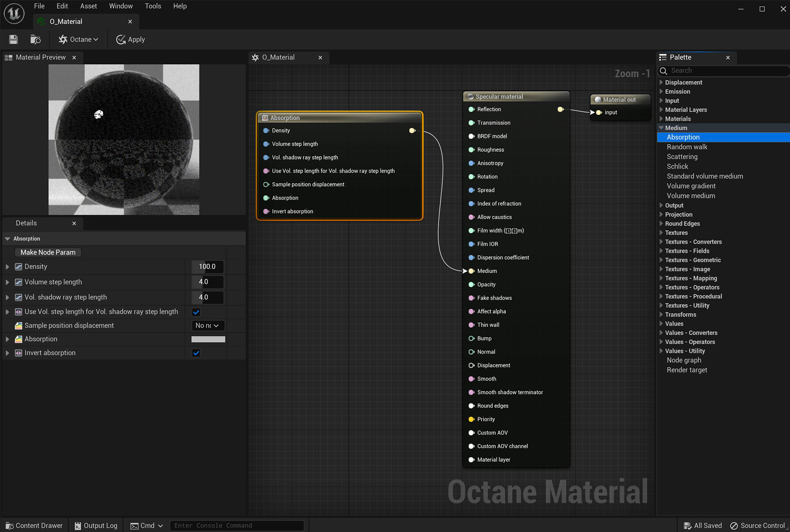Collapse the Medium category in Palette
This screenshot has width=790, height=532.
click(661, 128)
